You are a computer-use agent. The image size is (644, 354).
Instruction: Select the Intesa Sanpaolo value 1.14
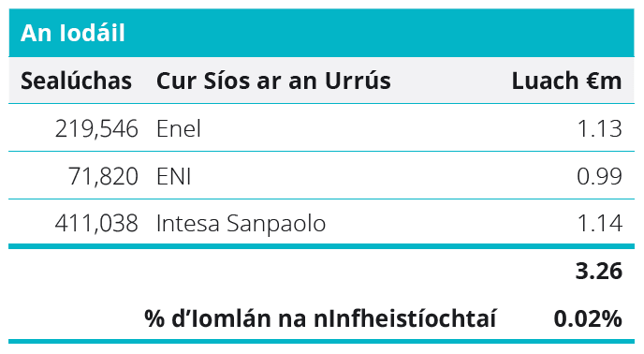(x=600, y=224)
